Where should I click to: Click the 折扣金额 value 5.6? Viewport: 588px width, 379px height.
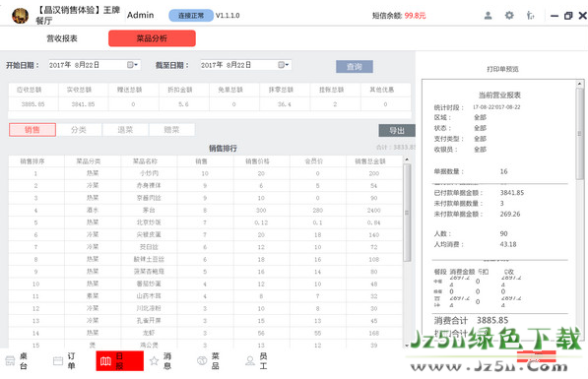pyautogui.click(x=183, y=104)
